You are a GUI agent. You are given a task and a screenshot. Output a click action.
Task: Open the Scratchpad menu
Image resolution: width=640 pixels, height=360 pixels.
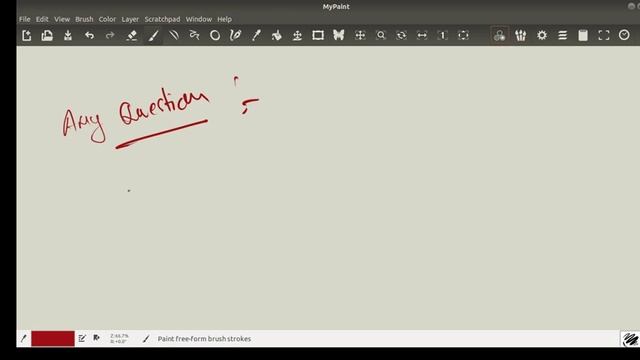(162, 19)
